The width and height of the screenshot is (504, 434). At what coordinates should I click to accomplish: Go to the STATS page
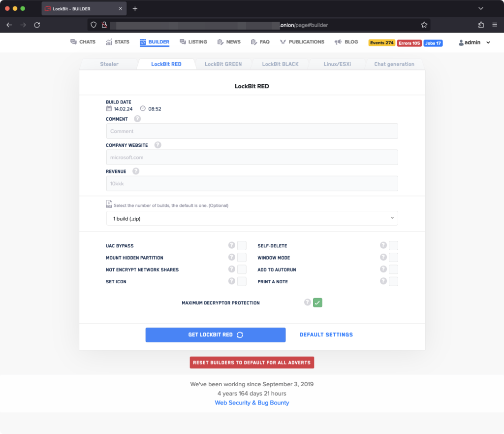(x=117, y=42)
